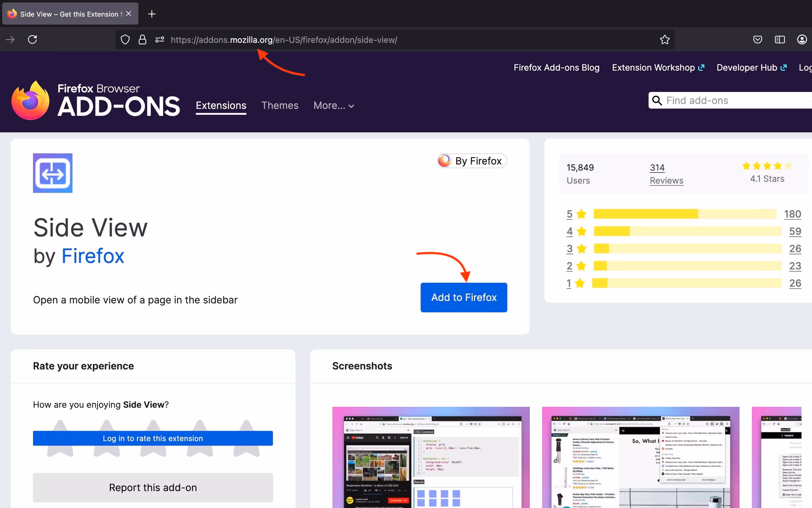Image resolution: width=812 pixels, height=508 pixels.
Task: Click the padlock site security icon
Action: click(x=143, y=39)
